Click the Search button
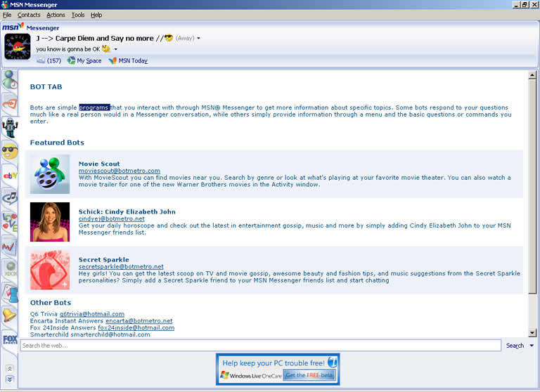540x392 pixels. pos(515,346)
